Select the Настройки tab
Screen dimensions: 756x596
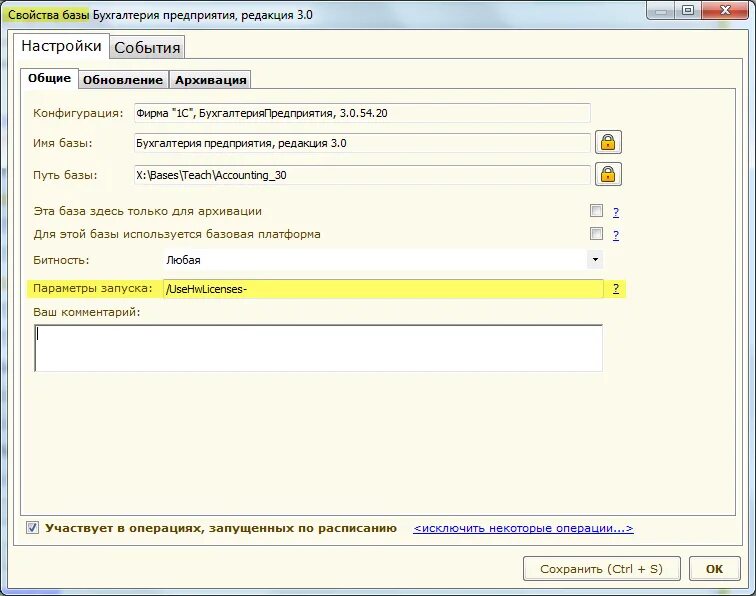[x=61, y=46]
